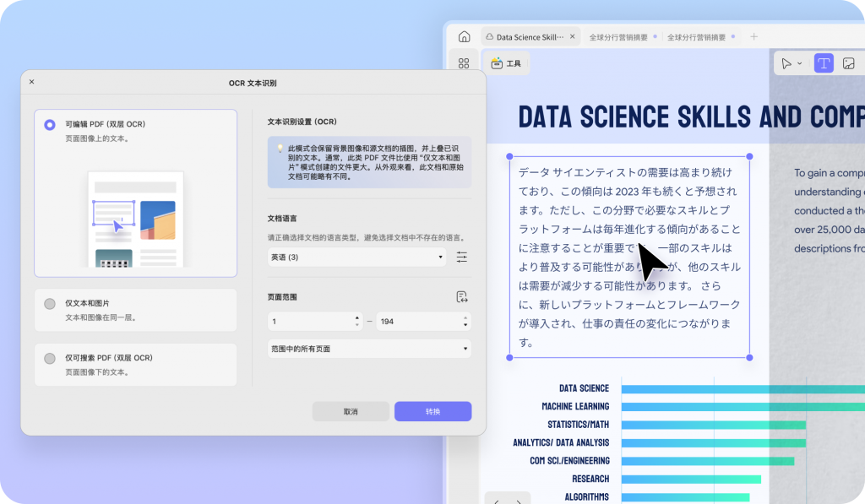Open the 英语 (3) language dropdown

[x=357, y=257]
